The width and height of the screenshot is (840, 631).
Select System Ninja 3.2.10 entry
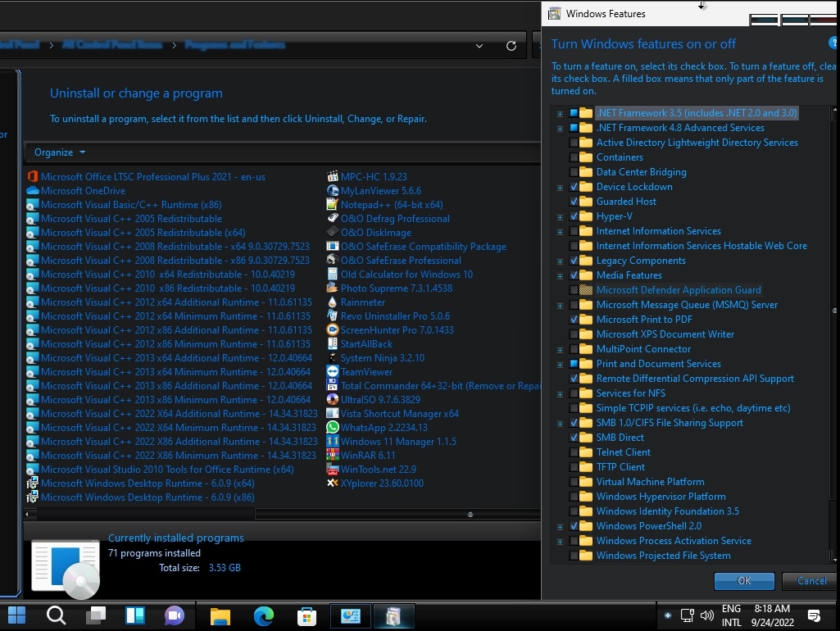coord(383,358)
